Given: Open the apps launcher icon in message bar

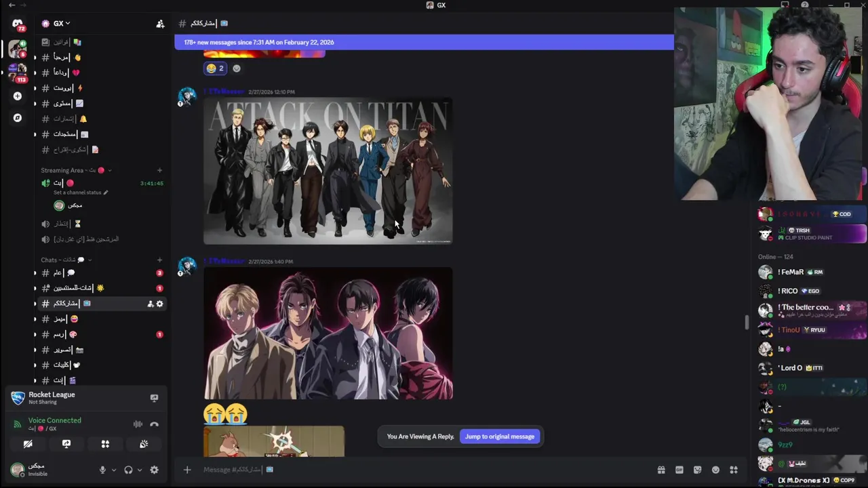Looking at the screenshot, I should click(733, 470).
